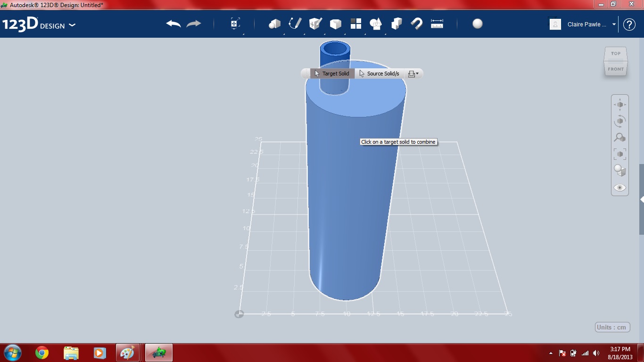Open the Grouping tools menu
The image size is (644, 362).
tap(376, 24)
